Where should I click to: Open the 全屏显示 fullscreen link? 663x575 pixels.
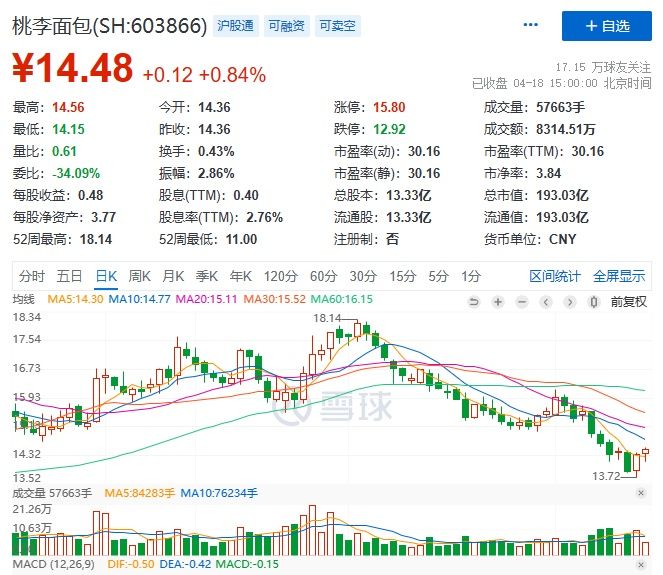[x=619, y=277]
